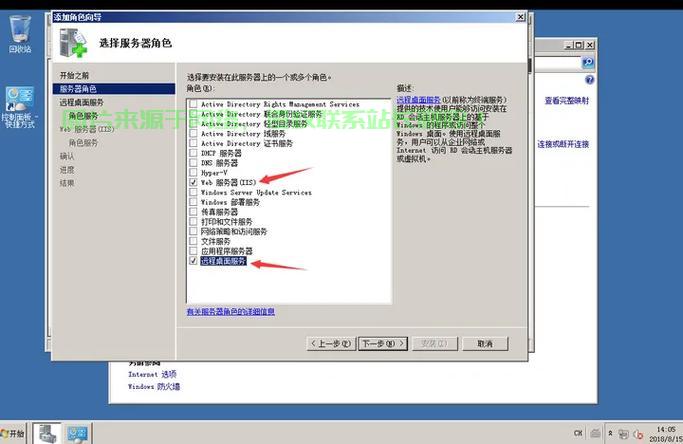Check Active Directory Rights Management Services
The image size is (683, 444).
click(193, 104)
